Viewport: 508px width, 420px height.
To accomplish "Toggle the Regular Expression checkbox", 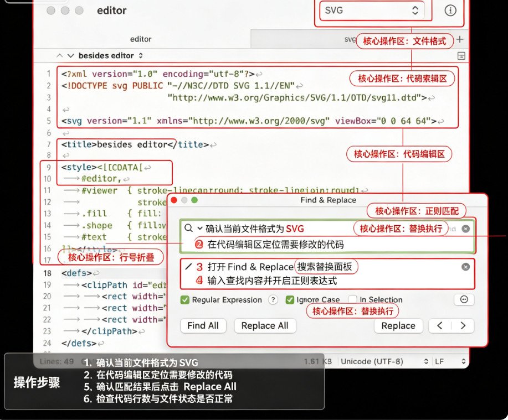I will [184, 300].
